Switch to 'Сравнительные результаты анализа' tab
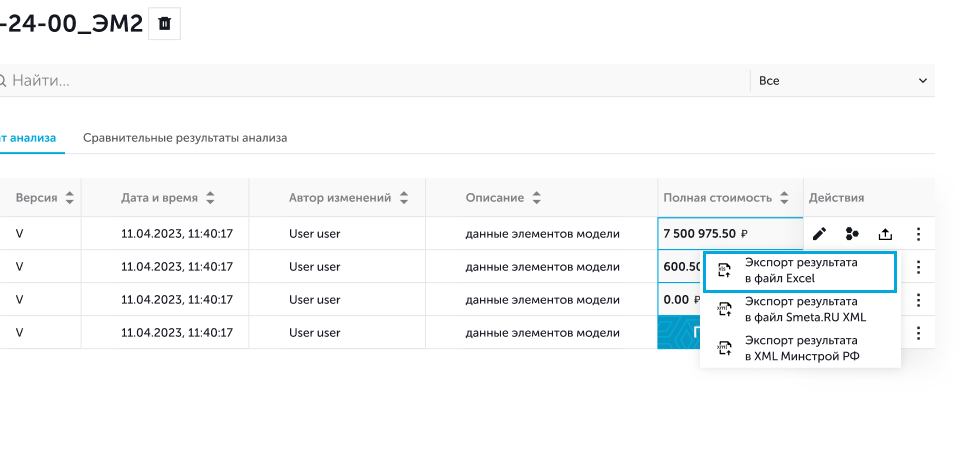Screen dimensions: 959x453 click(x=185, y=138)
